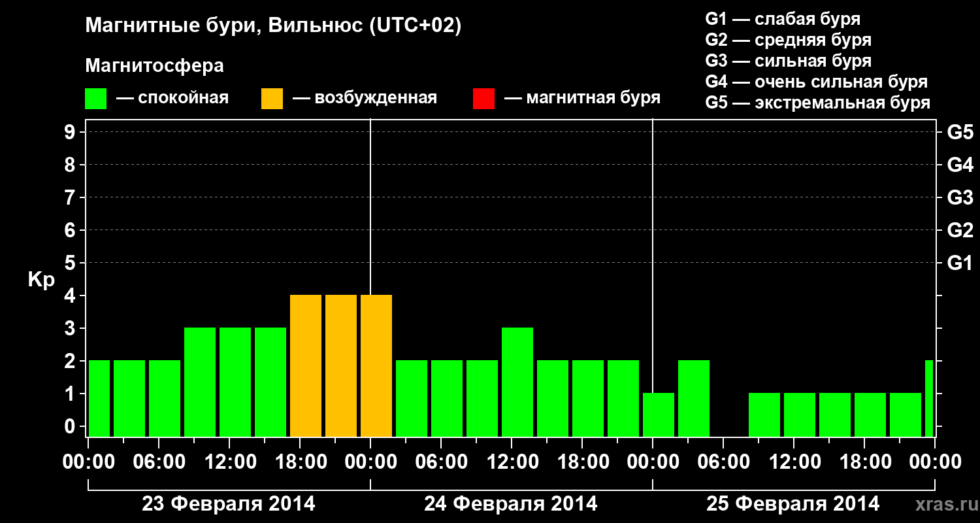
Task: Click the '18:00' time label under 25 February
Action: coord(865,462)
